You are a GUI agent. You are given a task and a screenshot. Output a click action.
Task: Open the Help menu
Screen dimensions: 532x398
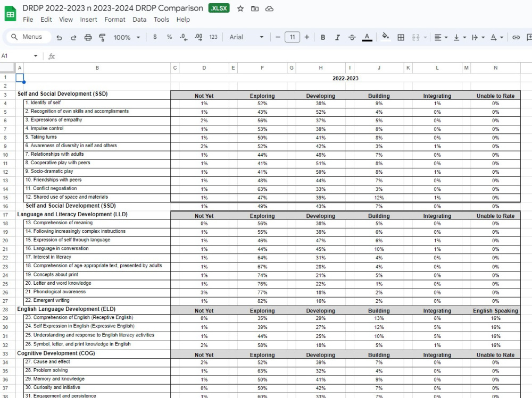[183, 20]
